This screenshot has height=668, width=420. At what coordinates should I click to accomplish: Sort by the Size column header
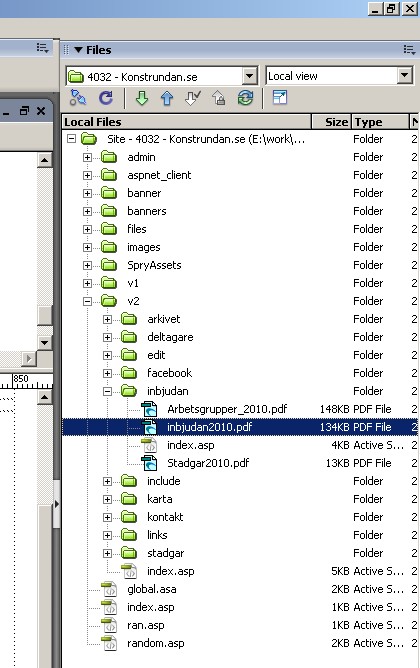pyautogui.click(x=331, y=122)
